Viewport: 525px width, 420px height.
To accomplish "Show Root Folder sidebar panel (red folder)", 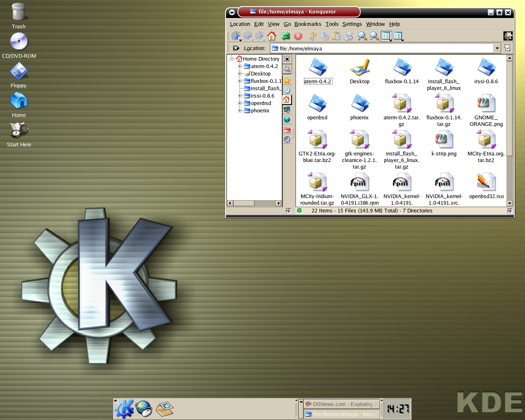I will coord(287,130).
